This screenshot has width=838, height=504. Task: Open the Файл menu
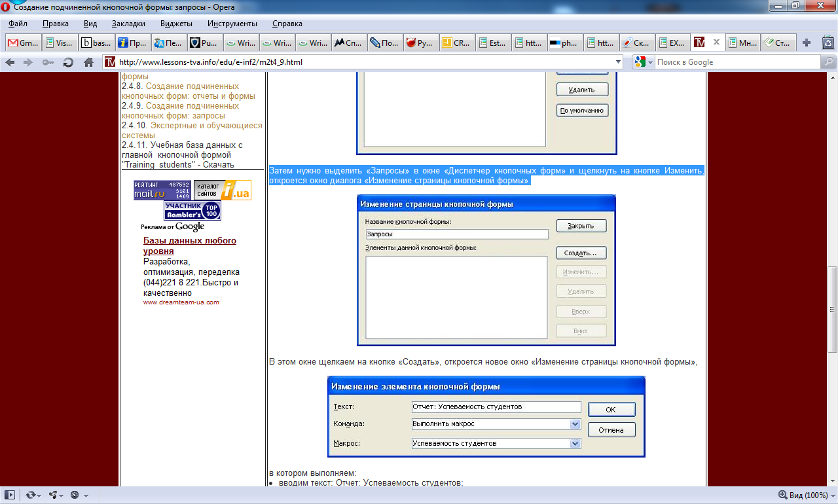pos(18,24)
